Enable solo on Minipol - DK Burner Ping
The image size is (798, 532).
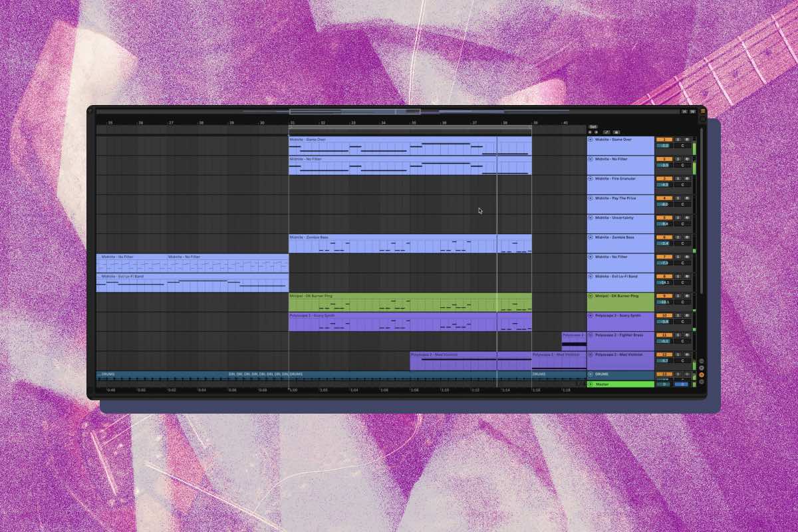(676, 295)
